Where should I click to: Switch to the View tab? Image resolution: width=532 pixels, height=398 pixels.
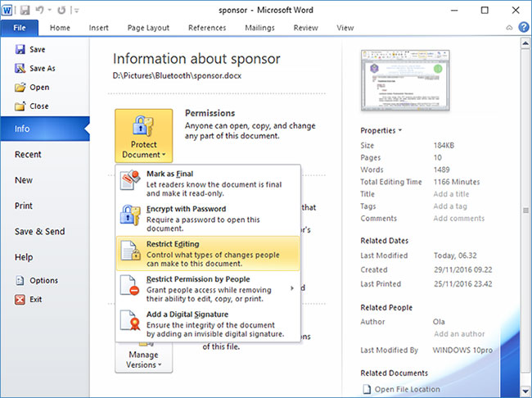(x=345, y=28)
